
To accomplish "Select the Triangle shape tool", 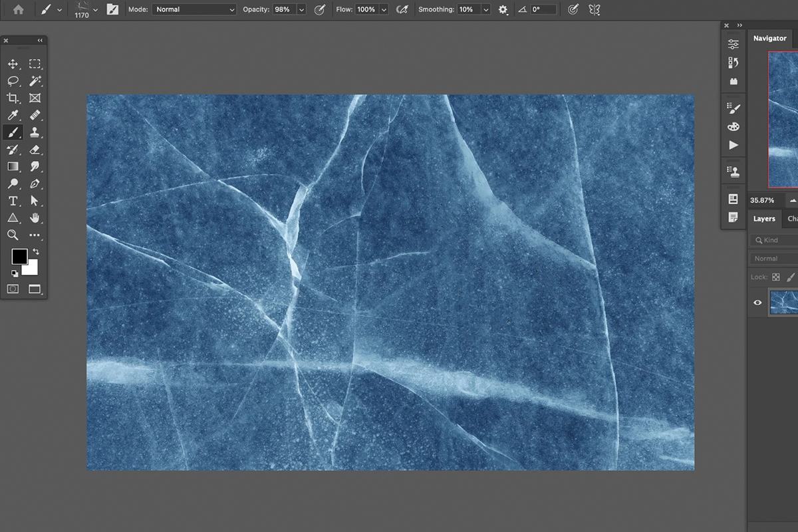I will (x=13, y=218).
